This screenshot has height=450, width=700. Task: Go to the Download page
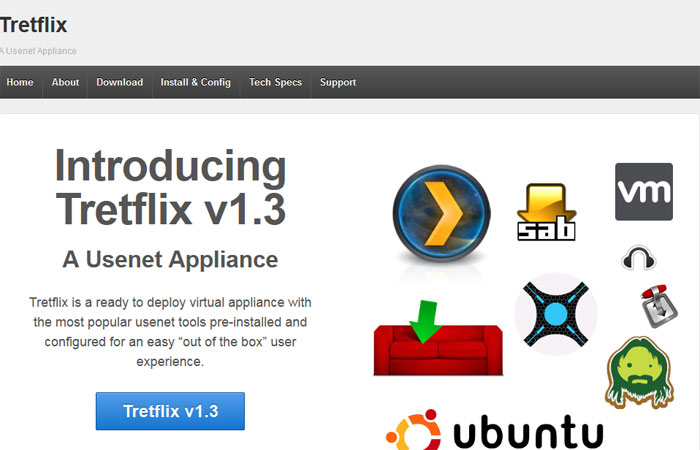[120, 82]
